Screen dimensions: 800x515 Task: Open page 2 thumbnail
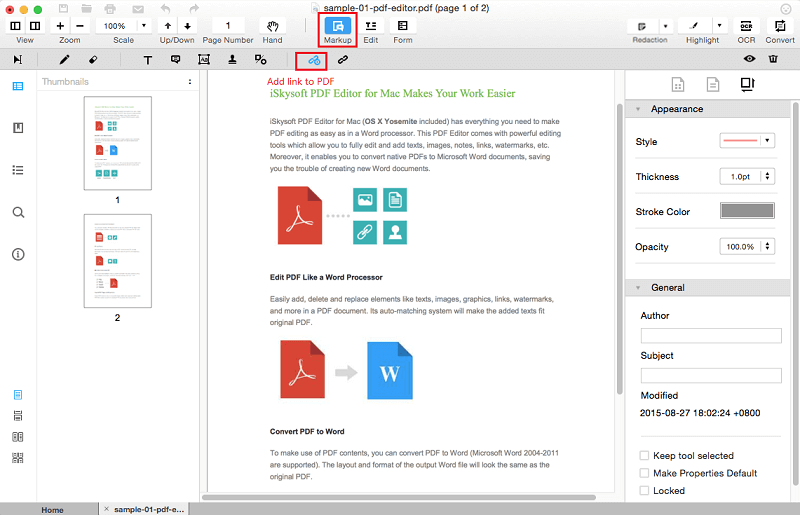[118, 261]
